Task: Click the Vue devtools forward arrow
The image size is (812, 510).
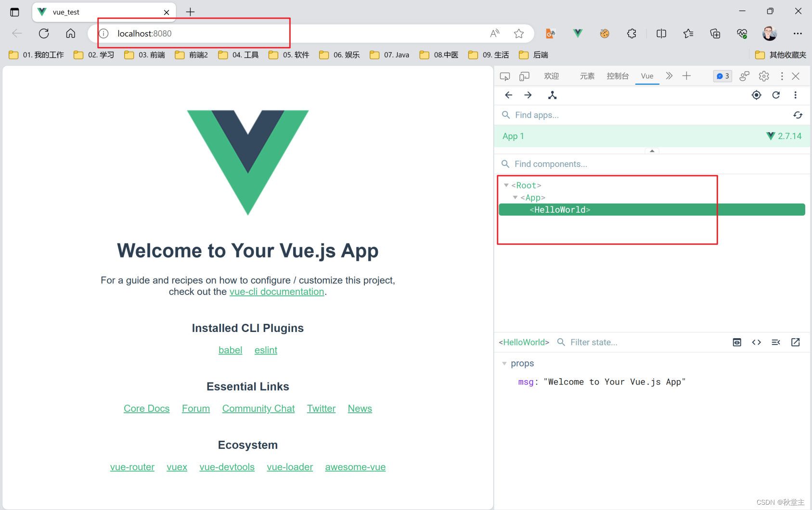Action: [x=528, y=95]
